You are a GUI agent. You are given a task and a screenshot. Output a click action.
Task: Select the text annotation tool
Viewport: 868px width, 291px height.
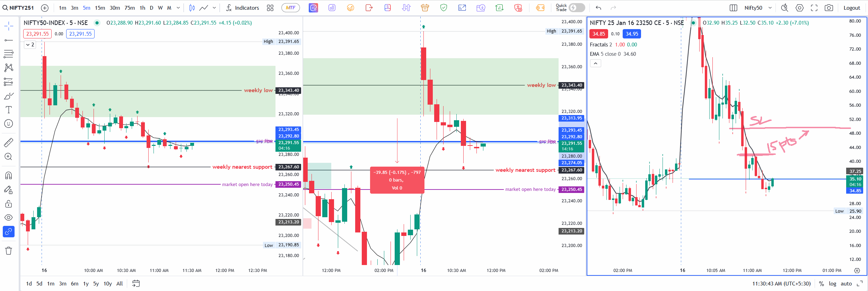9,110
